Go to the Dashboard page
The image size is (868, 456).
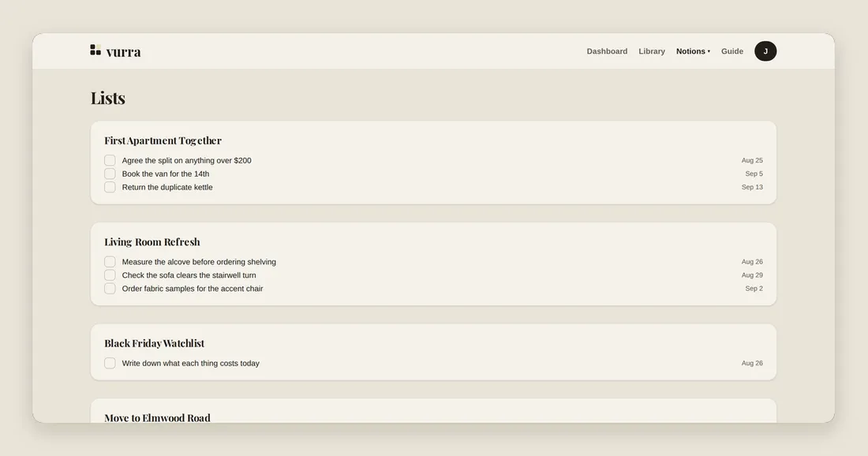(607, 51)
